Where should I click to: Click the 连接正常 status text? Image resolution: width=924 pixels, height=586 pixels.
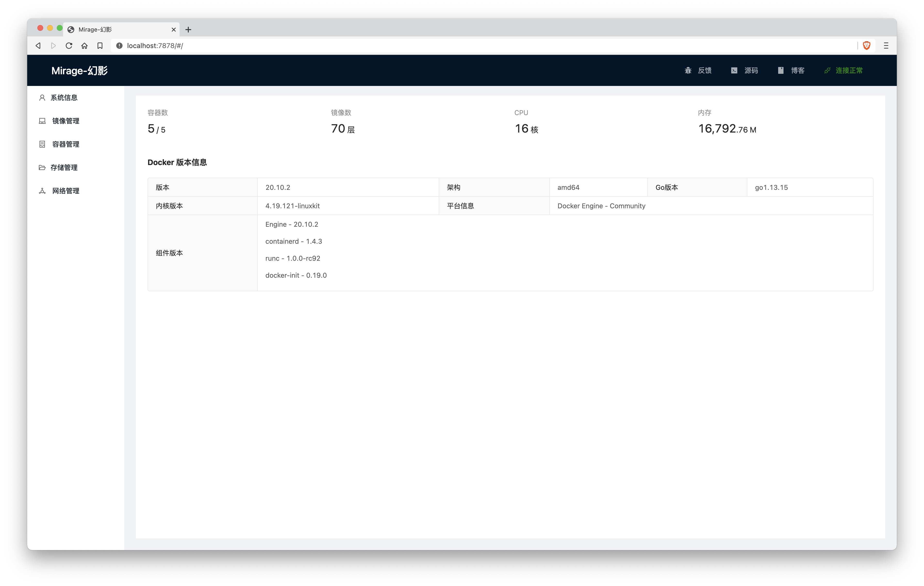pyautogui.click(x=849, y=70)
